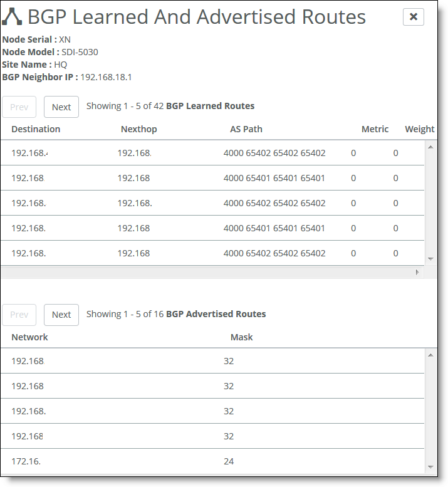Screen dimensions: 448x487
Task: Click the advertised routes scroll up arrow
Action: click(x=430, y=355)
